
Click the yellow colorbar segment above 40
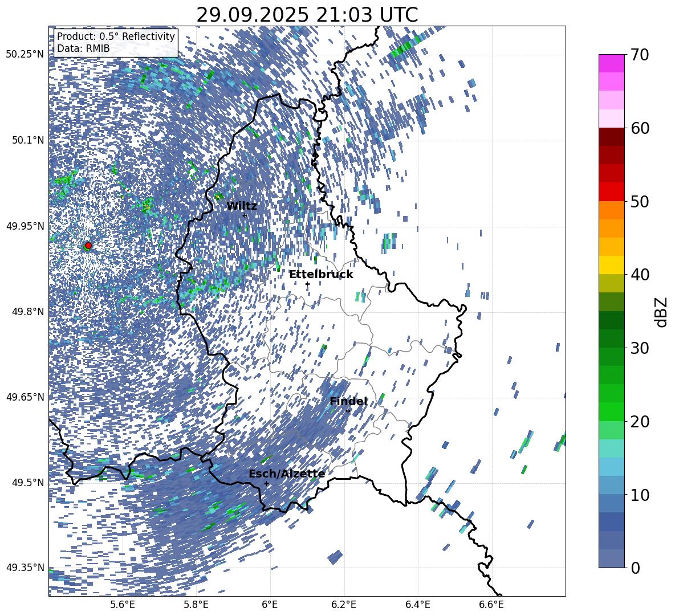pyautogui.click(x=612, y=265)
